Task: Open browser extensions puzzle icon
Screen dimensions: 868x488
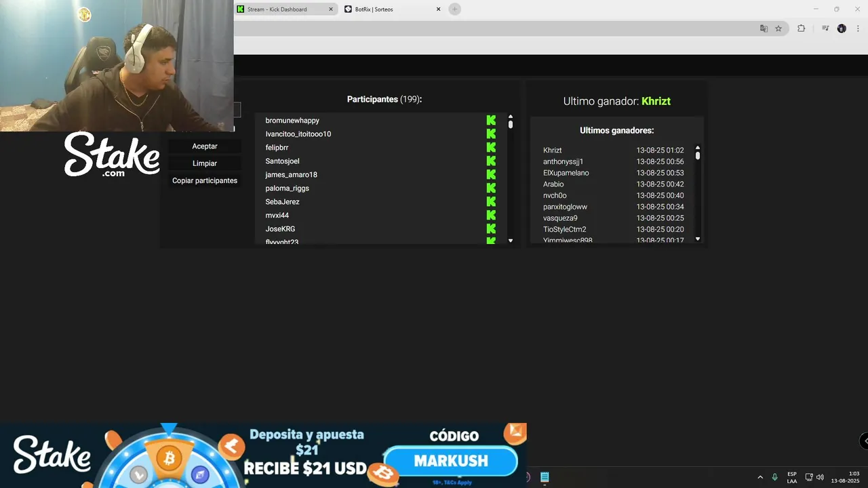Action: [x=801, y=28]
